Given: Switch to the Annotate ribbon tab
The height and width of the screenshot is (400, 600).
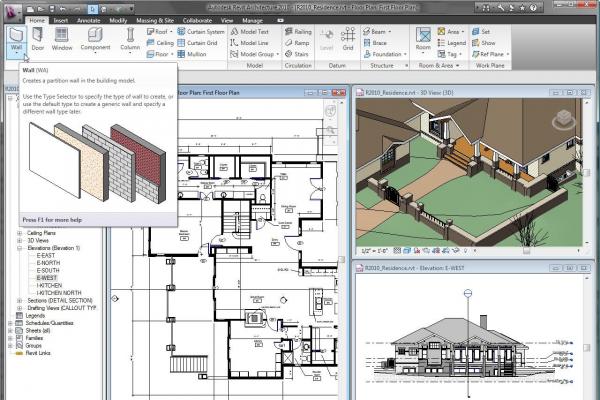Looking at the screenshot, I should (90, 19).
